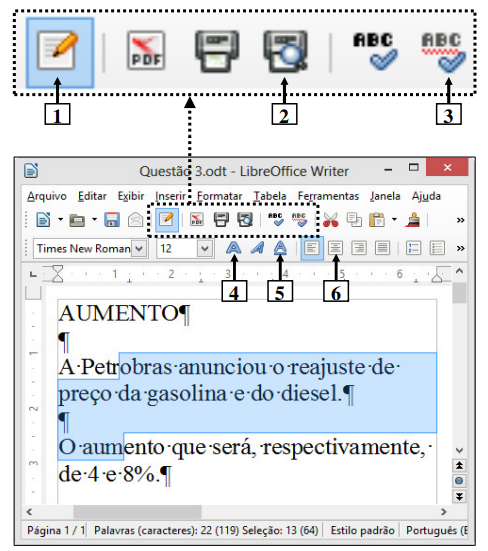
Task: Toggle small Edit Mode button in Writer toolbar
Action: (167, 220)
